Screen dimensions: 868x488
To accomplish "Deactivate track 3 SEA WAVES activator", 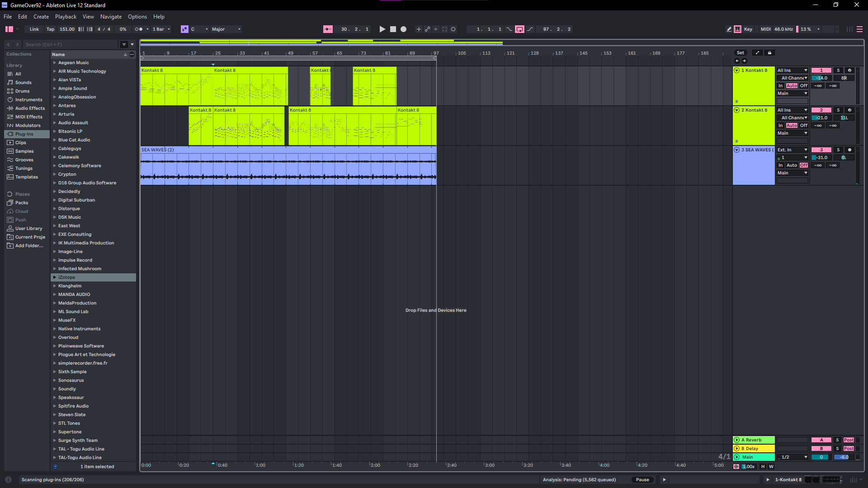I will tap(821, 150).
